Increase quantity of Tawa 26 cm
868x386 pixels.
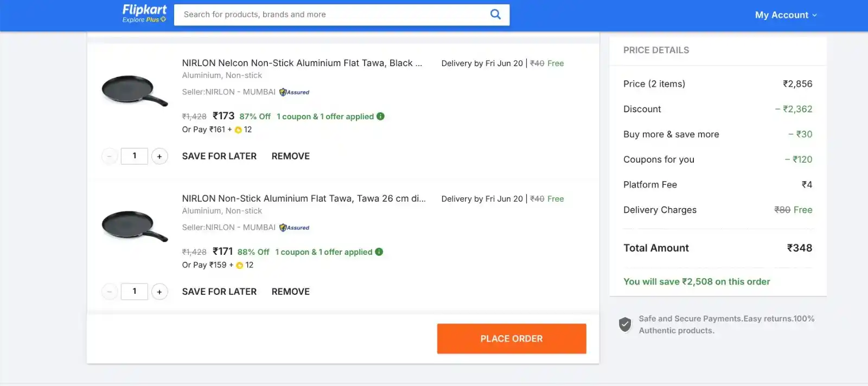[159, 292]
